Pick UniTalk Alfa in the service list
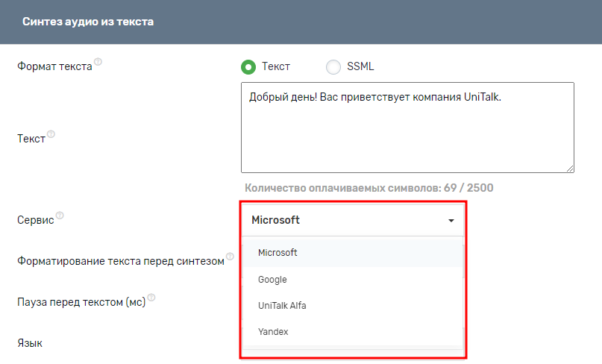Viewport: 602px width, 364px height. (282, 306)
